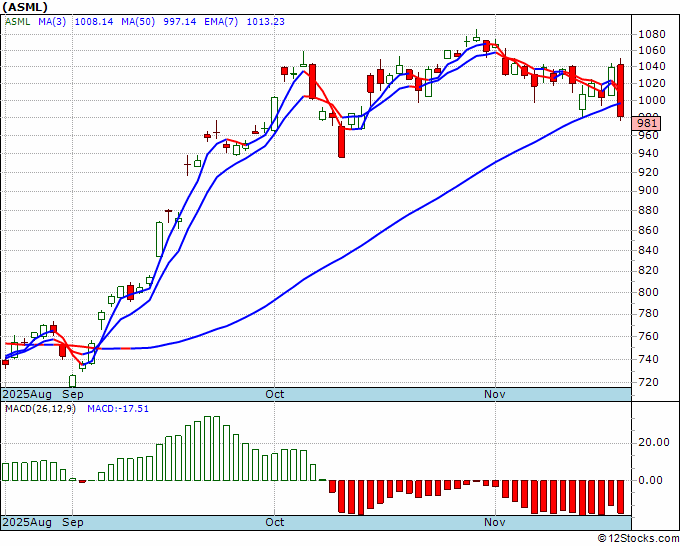
Task: Select the ASML legend label
Action: point(18,21)
